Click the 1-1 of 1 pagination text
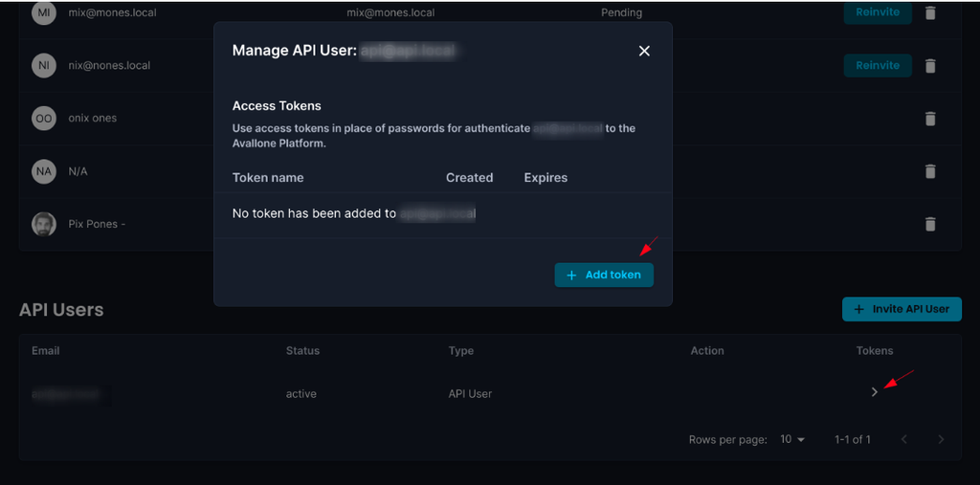The height and width of the screenshot is (485, 980). tap(853, 439)
